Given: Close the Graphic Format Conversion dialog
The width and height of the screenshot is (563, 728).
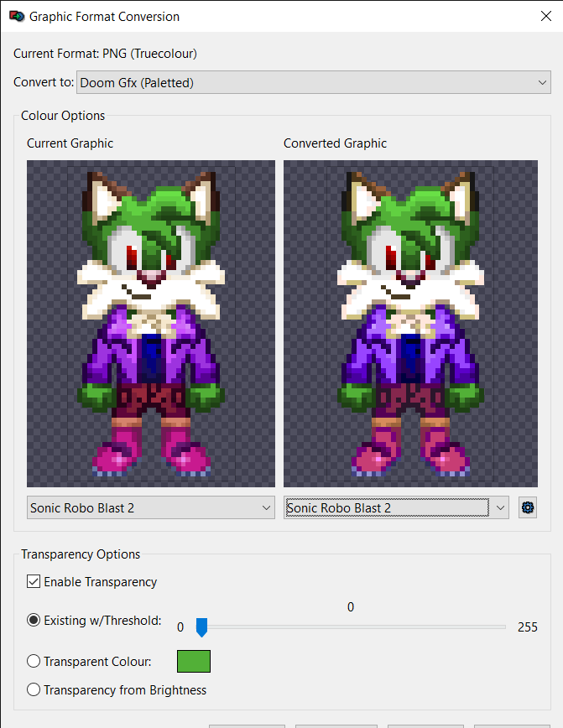Looking at the screenshot, I should click(546, 16).
